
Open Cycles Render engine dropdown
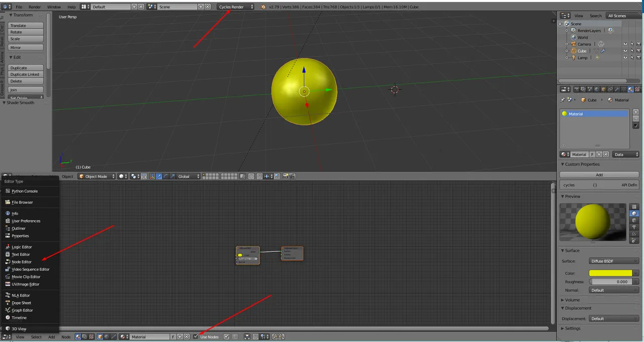pos(235,7)
